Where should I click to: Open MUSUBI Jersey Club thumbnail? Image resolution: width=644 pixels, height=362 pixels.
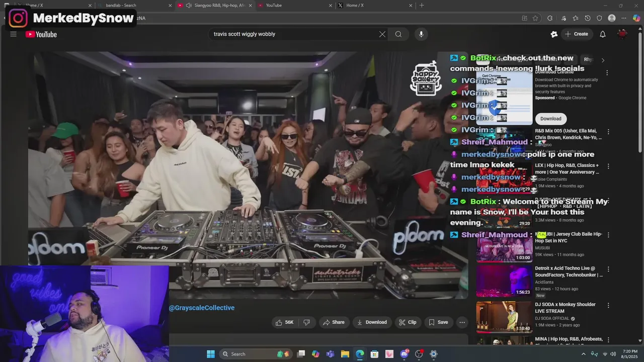click(504, 247)
